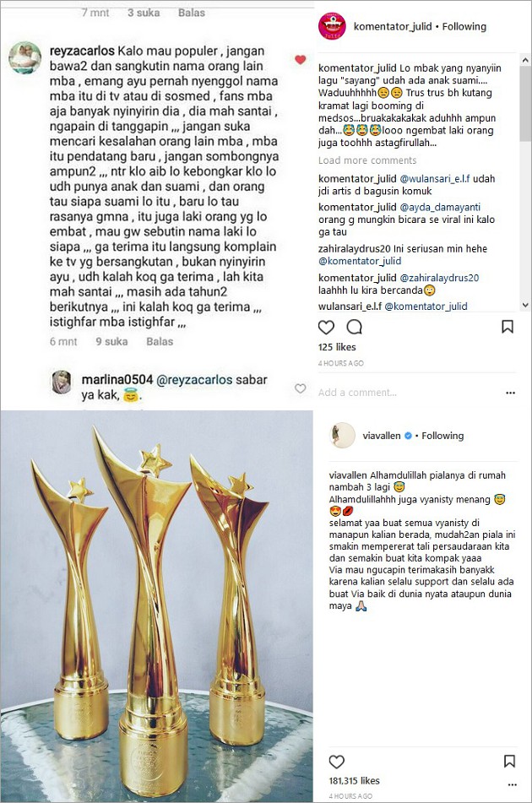Toggle heart on marlina0504 reply
This screenshot has height=803, width=532.
click(301, 388)
